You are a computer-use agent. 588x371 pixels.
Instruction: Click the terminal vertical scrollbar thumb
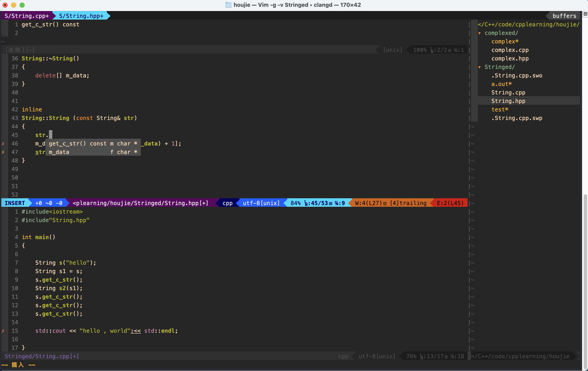585,282
